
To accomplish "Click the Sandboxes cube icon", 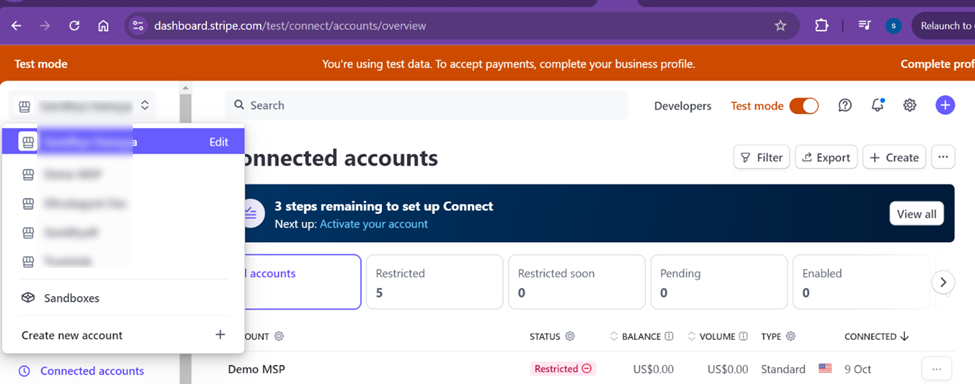I will pyautogui.click(x=28, y=298).
